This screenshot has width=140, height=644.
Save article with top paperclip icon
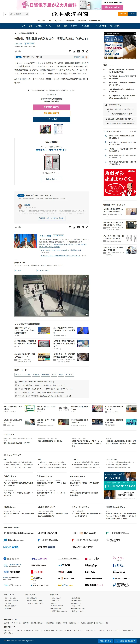tap(16, 51)
